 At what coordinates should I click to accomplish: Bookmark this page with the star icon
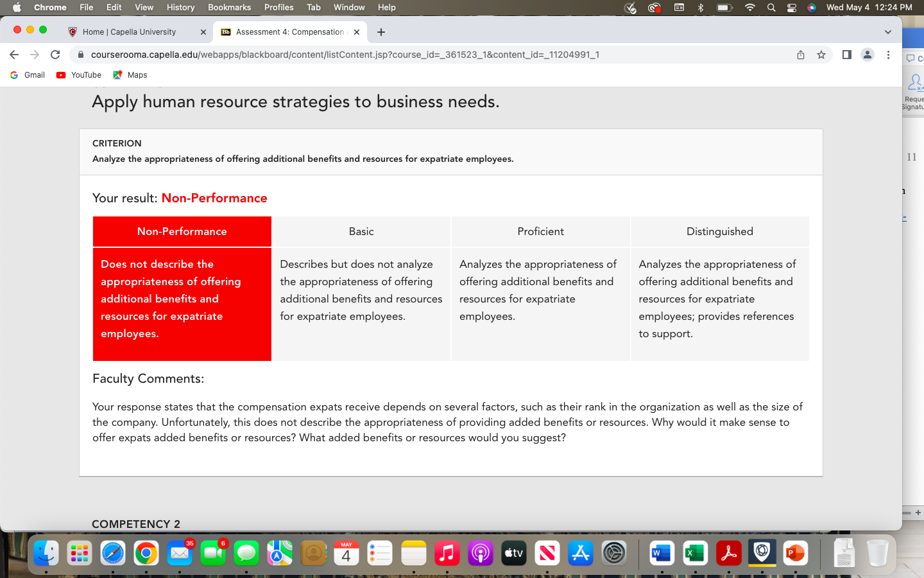821,55
